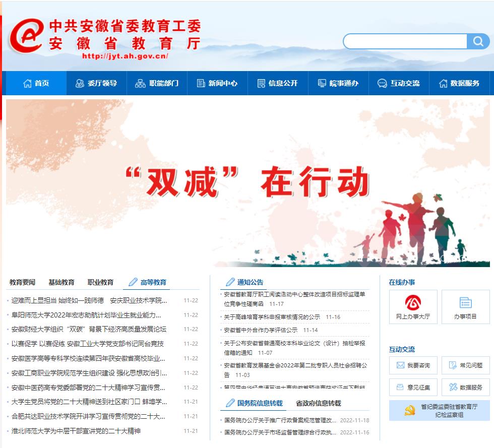This screenshot has height=448, width=494.
Task: Open 新闻中心 navigation menu
Action: [217, 83]
